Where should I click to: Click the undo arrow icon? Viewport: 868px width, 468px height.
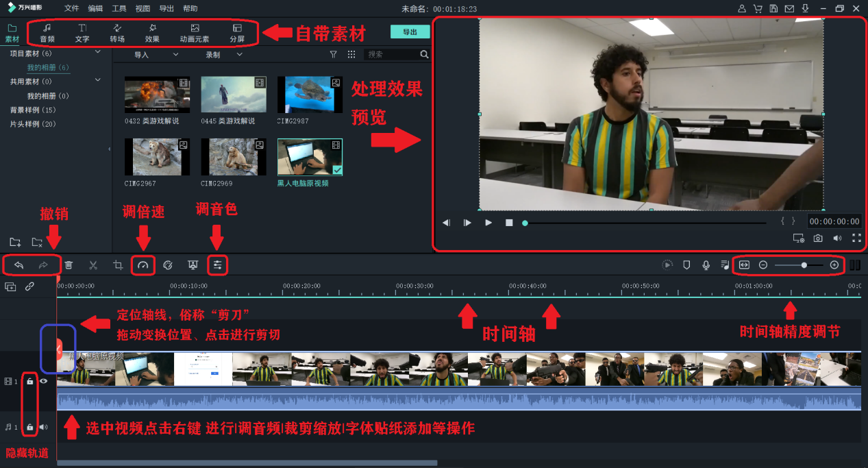18,265
